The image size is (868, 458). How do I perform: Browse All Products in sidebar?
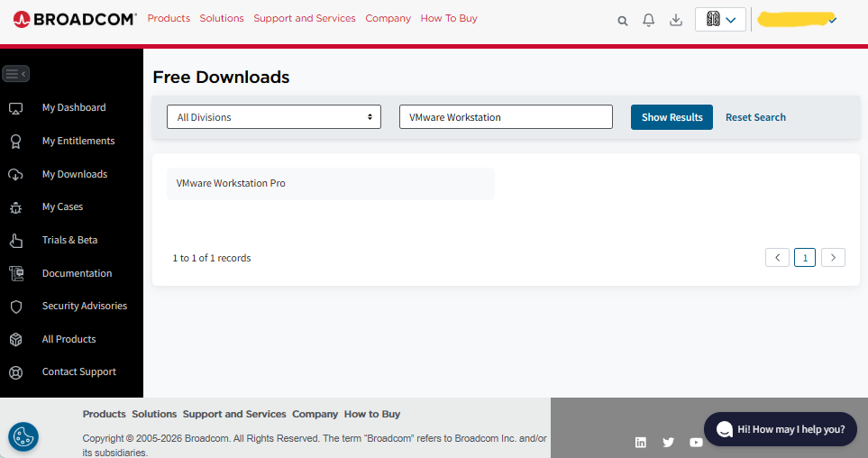(69, 339)
